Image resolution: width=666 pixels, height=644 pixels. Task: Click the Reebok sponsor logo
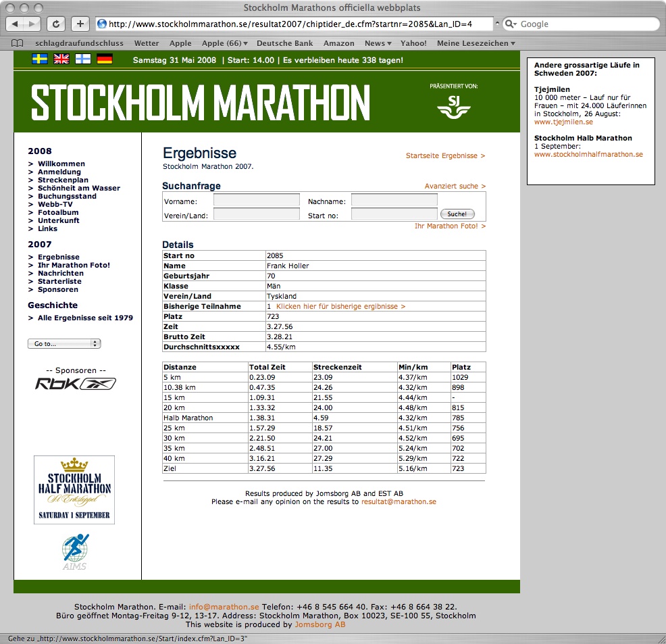(76, 384)
